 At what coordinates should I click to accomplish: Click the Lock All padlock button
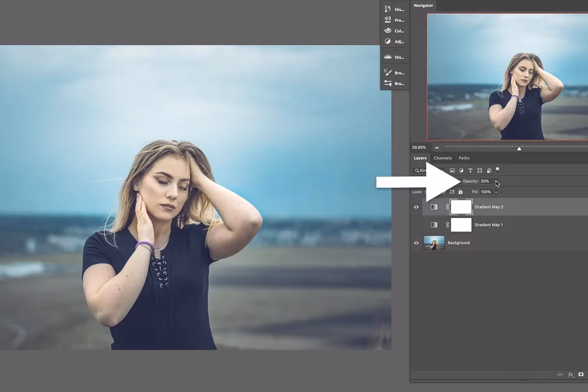[x=461, y=192]
